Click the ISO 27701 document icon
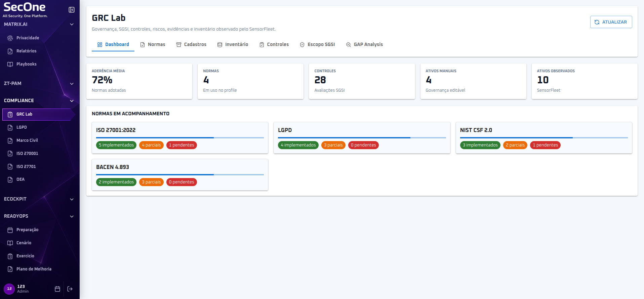This screenshot has height=299, width=644. click(10, 167)
